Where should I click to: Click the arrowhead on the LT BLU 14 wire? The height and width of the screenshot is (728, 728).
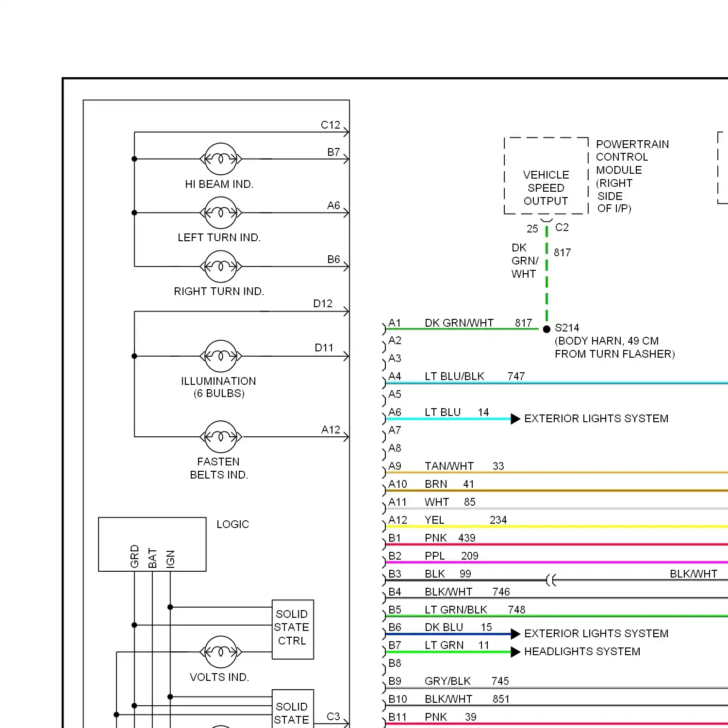(515, 419)
